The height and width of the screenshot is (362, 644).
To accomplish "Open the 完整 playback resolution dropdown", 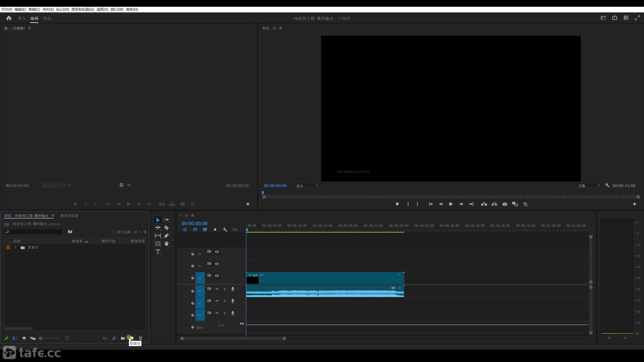I will tap(589, 186).
